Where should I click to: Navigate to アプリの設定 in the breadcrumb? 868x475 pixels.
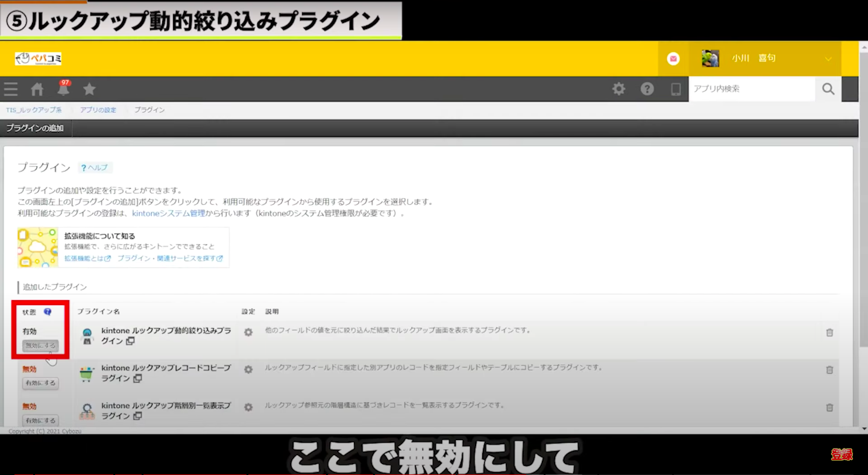point(98,110)
